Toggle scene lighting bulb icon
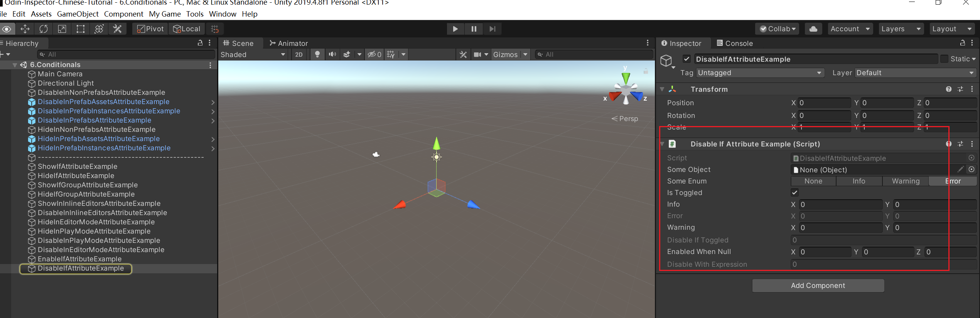This screenshot has height=318, width=980. coord(317,54)
